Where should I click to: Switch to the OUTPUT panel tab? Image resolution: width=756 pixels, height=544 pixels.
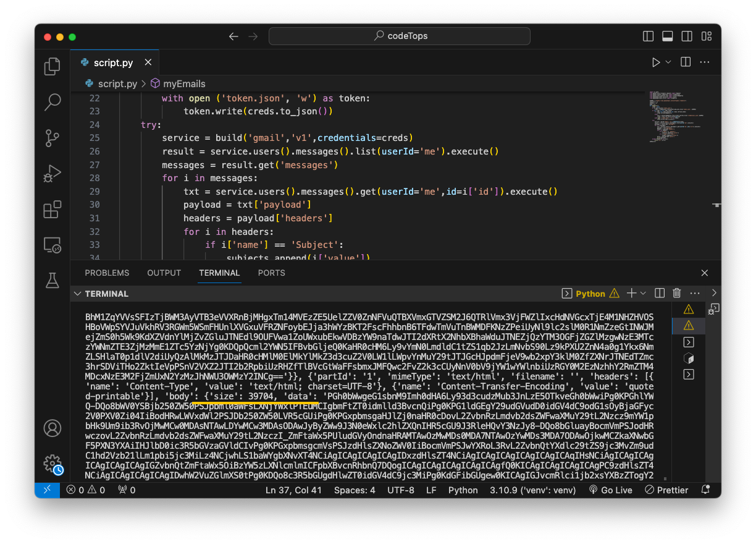click(x=164, y=273)
